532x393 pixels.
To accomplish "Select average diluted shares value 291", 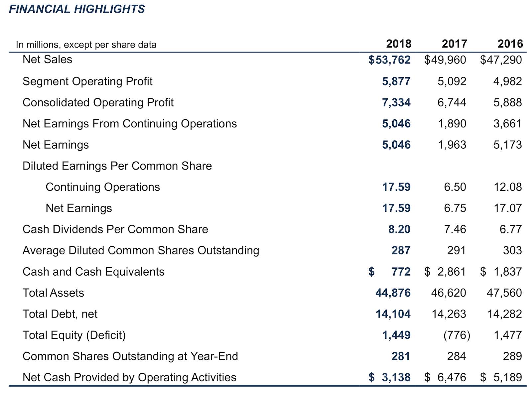I will 457,250.
